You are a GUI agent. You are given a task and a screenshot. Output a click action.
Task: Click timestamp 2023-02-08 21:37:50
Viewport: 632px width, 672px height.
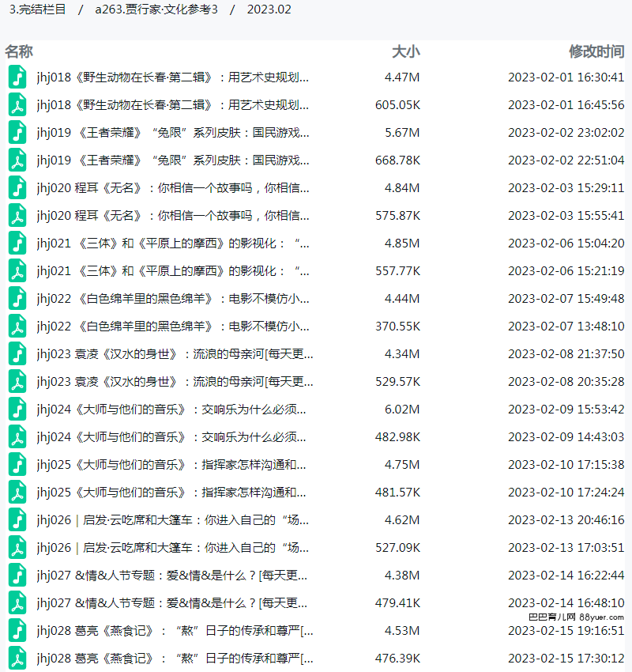tap(566, 354)
